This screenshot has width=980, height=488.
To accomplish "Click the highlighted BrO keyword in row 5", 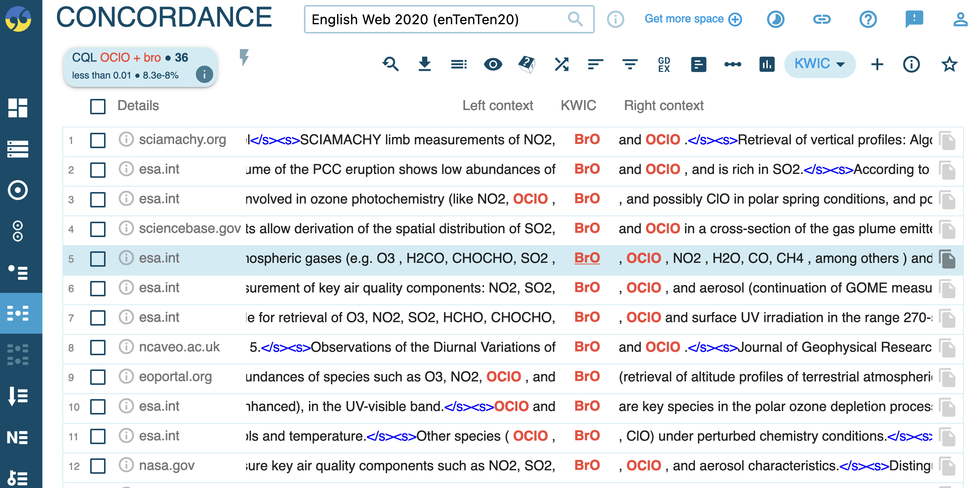I will pyautogui.click(x=587, y=258).
